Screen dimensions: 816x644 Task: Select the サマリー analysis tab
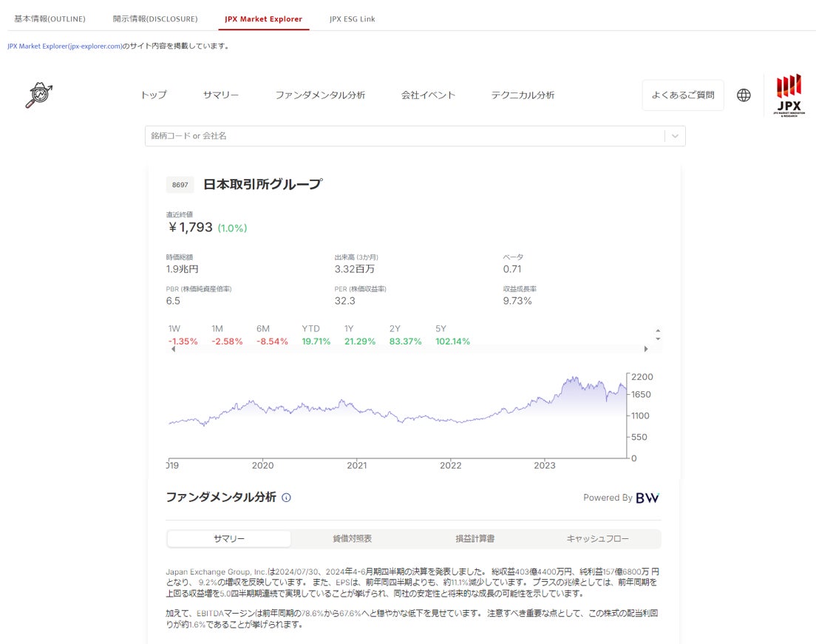pyautogui.click(x=229, y=539)
